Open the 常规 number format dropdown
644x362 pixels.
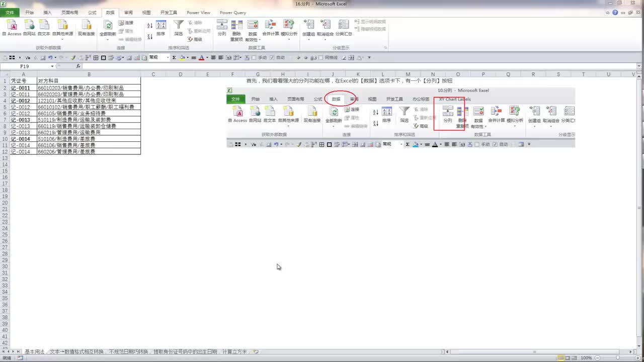pyautogui.click(x=168, y=58)
